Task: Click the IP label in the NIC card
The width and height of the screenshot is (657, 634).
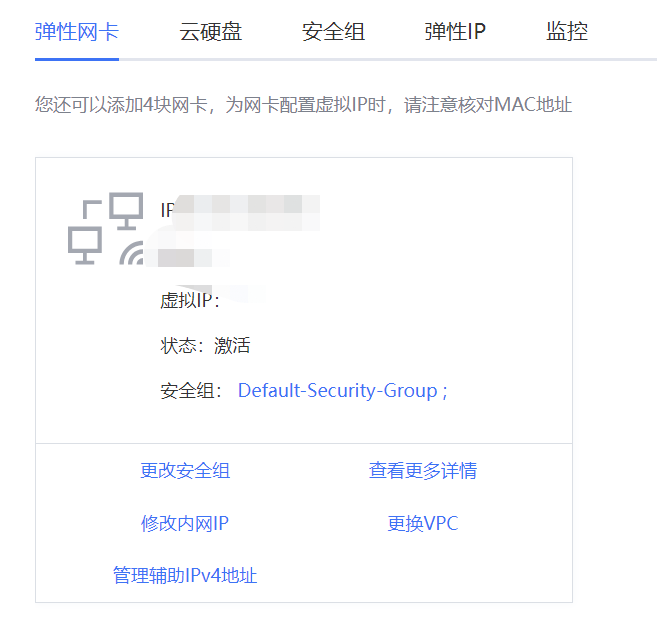Action: pos(166,210)
